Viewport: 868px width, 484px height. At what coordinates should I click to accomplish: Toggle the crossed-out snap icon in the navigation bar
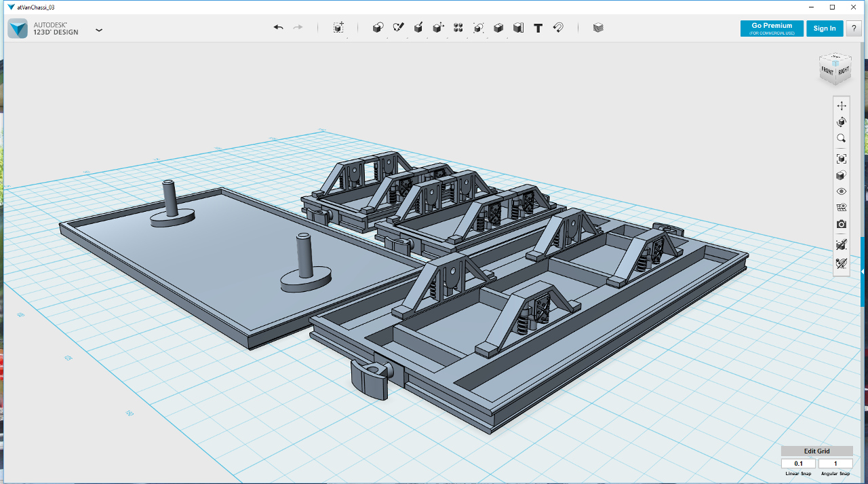(842, 244)
